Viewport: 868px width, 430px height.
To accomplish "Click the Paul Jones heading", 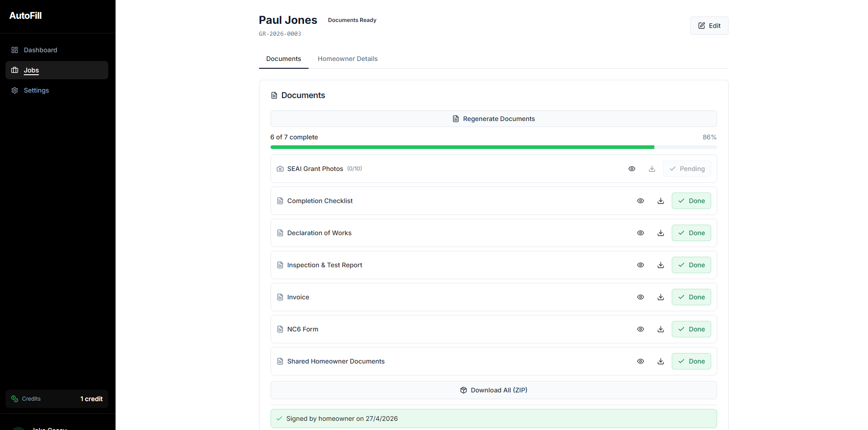I will coord(288,20).
